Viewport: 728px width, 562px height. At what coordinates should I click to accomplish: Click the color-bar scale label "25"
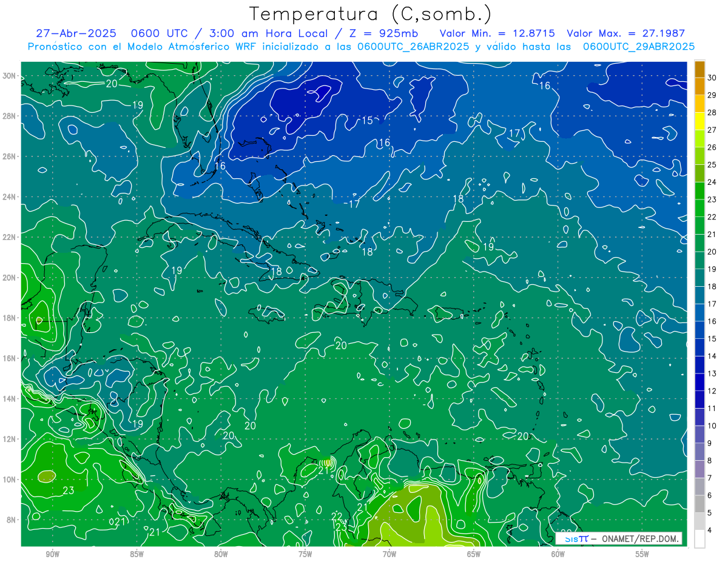tap(712, 164)
